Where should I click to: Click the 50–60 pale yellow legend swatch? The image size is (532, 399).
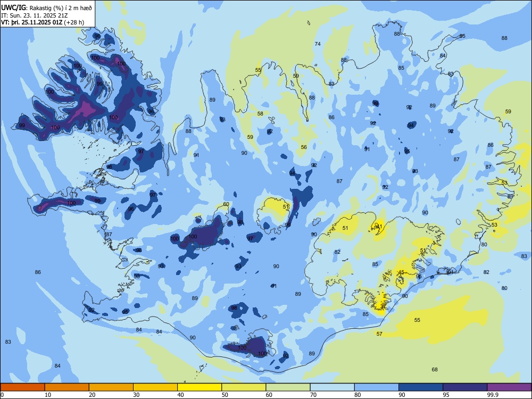(244, 387)
